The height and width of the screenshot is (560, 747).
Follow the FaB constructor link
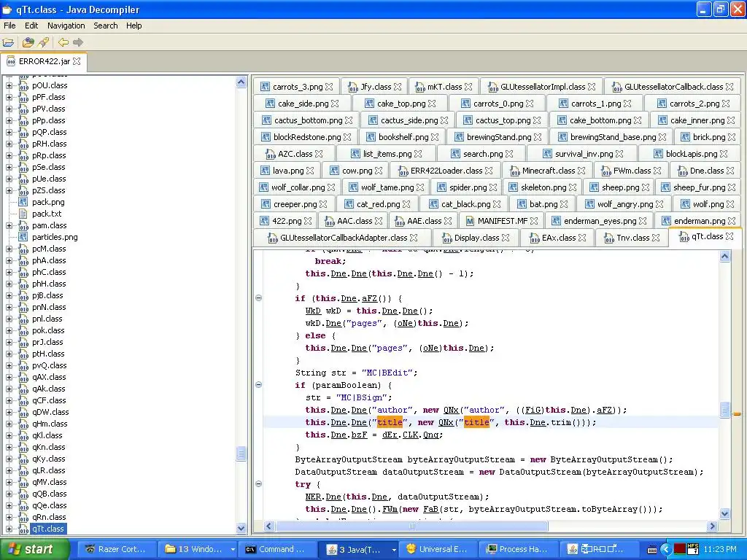coord(430,509)
